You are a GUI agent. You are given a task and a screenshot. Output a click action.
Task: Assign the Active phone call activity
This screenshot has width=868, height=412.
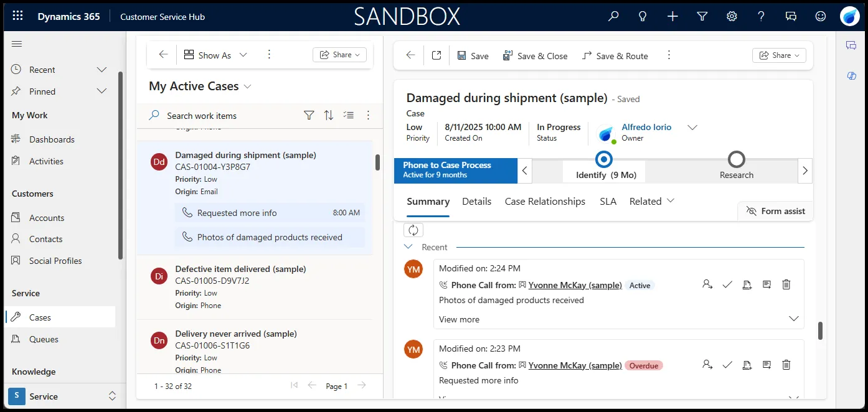click(x=707, y=284)
